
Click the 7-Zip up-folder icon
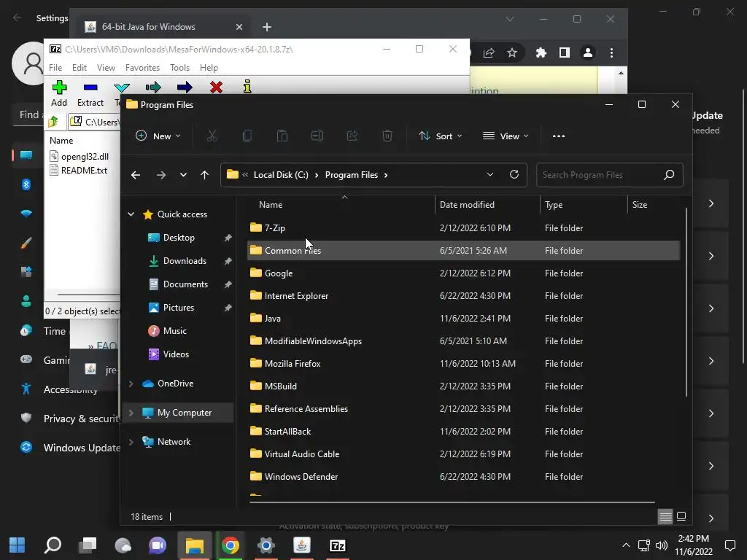pyautogui.click(x=53, y=122)
